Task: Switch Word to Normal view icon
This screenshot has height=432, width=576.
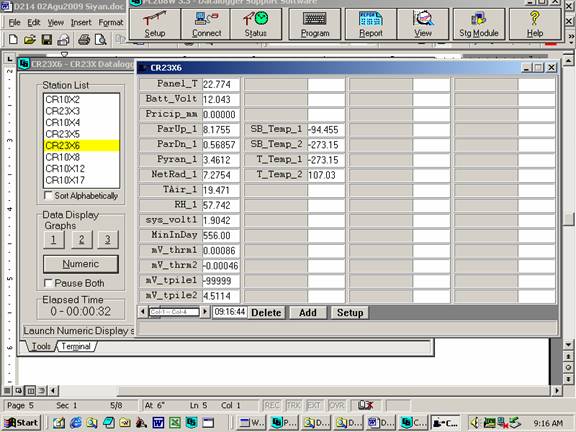Action: coord(7,390)
